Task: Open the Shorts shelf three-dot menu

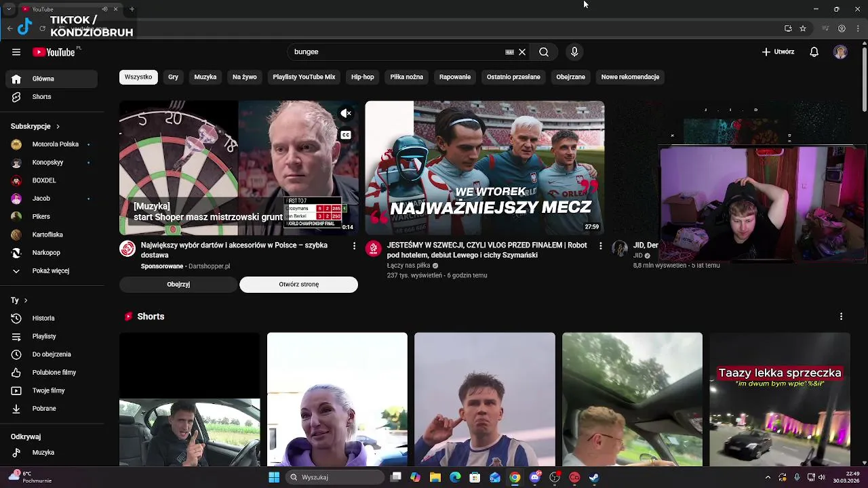Action: [841, 317]
